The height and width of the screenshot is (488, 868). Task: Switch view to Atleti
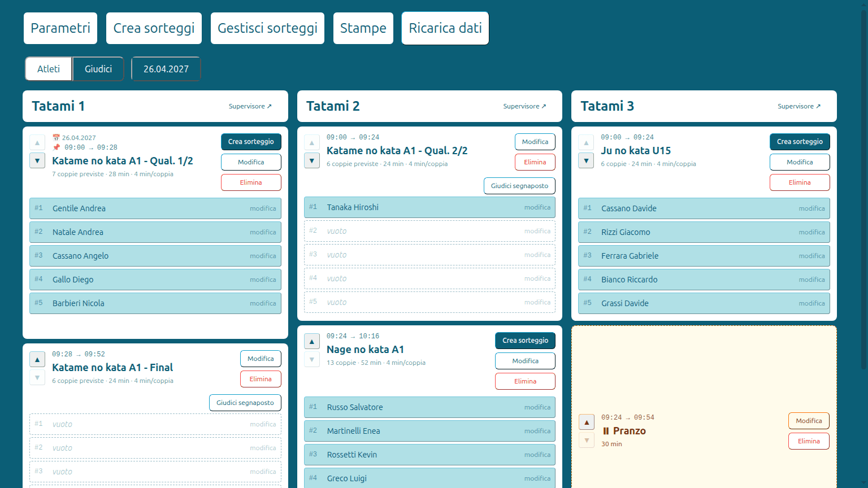pos(49,69)
